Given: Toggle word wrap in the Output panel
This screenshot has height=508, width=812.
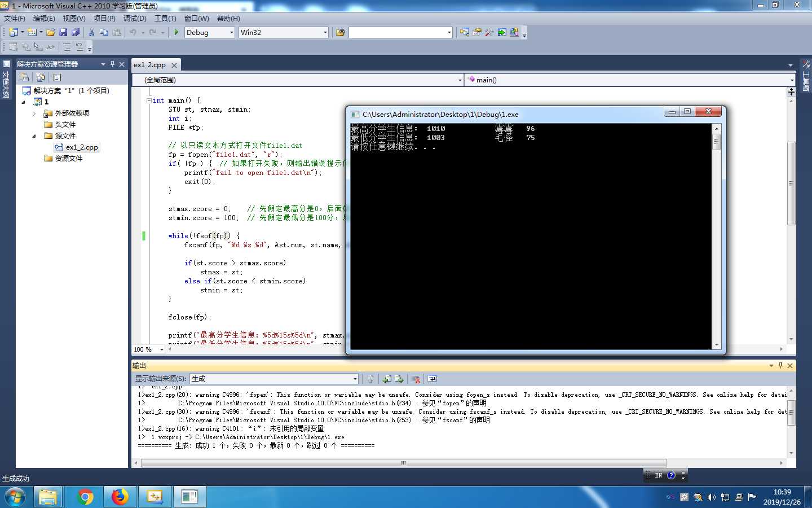Looking at the screenshot, I should point(432,379).
